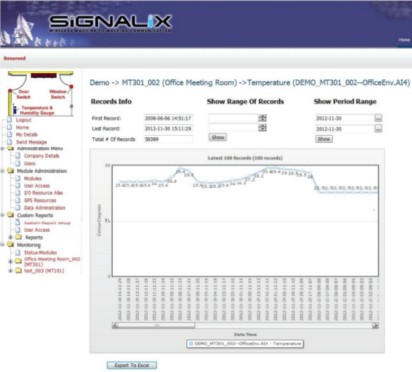This screenshot has height=372, width=412.
Task: Click the Monitoring folder icon
Action: click(x=10, y=245)
